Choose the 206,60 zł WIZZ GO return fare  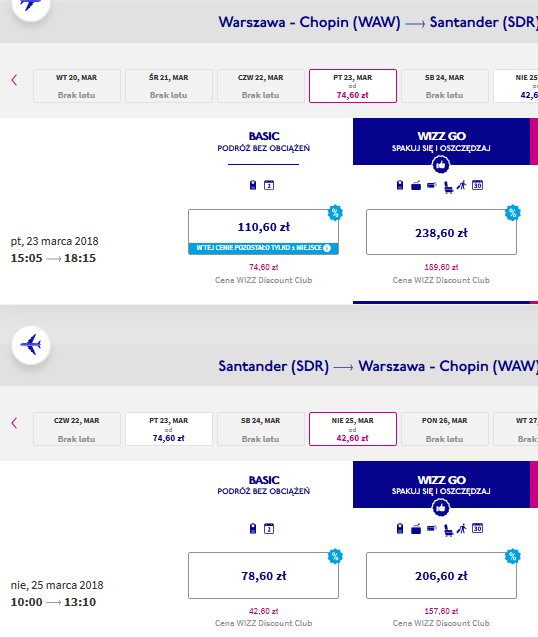(441, 575)
